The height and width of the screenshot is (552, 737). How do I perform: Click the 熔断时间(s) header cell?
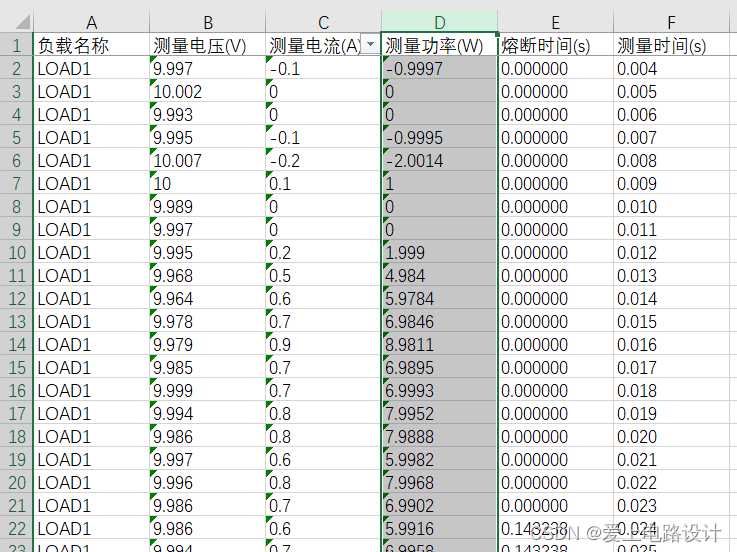556,45
